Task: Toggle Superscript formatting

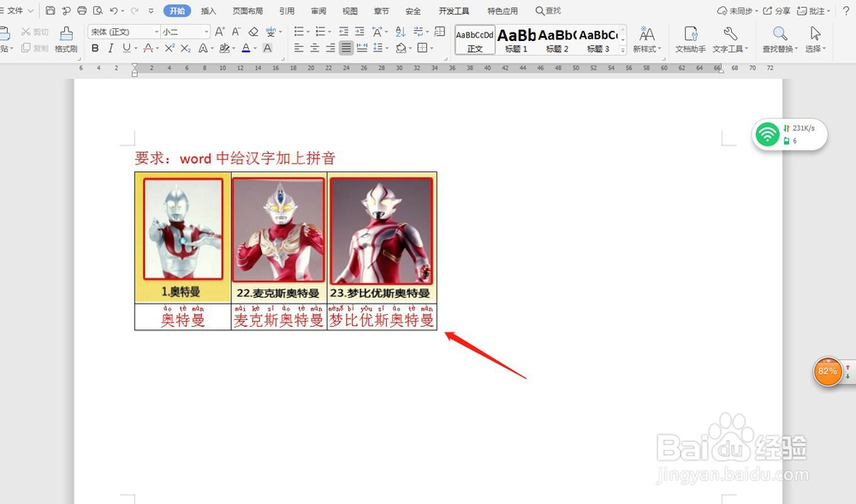Action: (x=169, y=48)
